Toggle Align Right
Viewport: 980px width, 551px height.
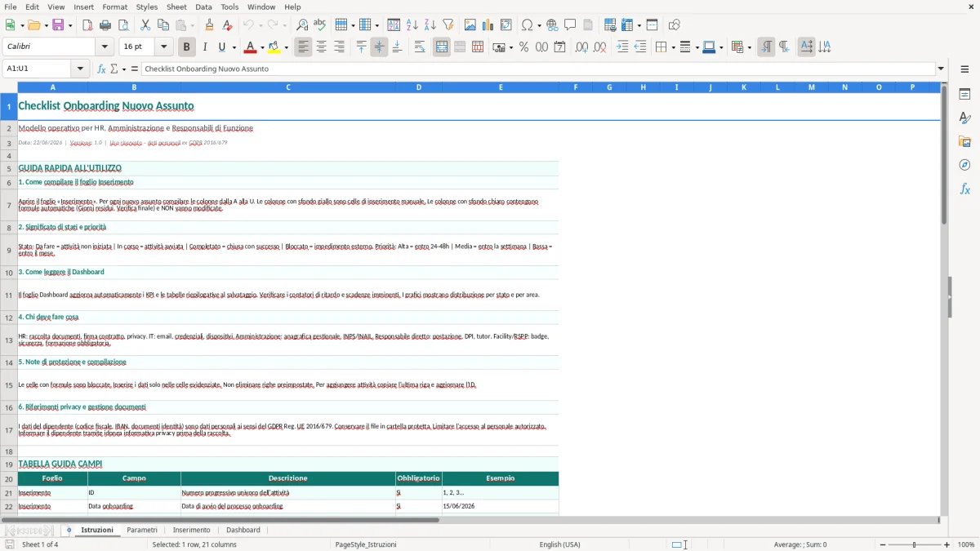pyautogui.click(x=340, y=47)
